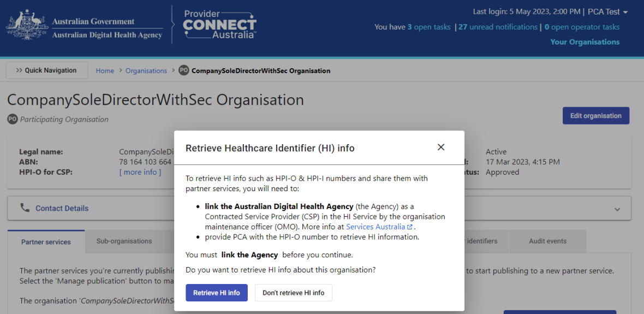The width and height of the screenshot is (644, 314).
Task: Click the Provider Connect Australia logo
Action: click(x=219, y=25)
